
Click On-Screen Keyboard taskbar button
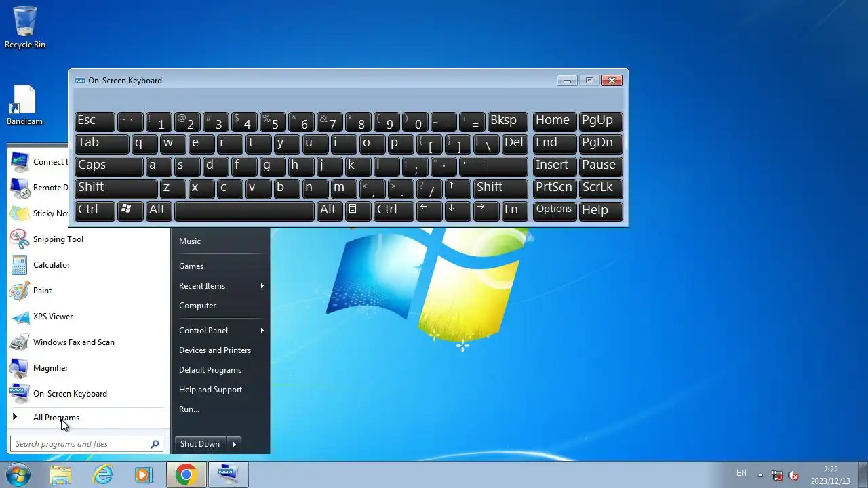[x=228, y=474]
